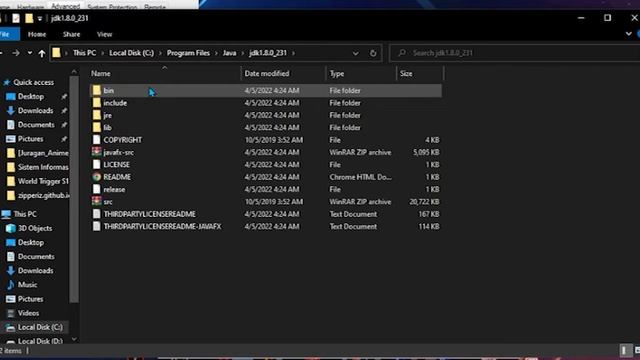Image resolution: width=640 pixels, height=360 pixels.
Task: Click the release file icon
Action: tap(97, 189)
